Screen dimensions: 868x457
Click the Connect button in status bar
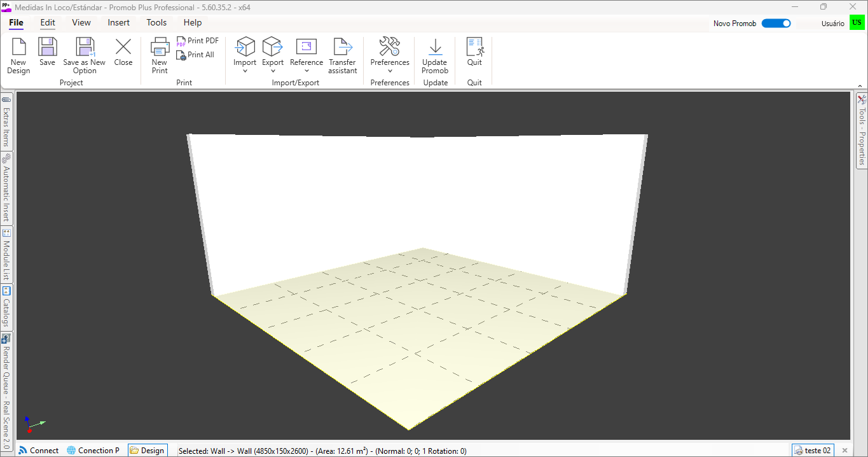(39, 451)
